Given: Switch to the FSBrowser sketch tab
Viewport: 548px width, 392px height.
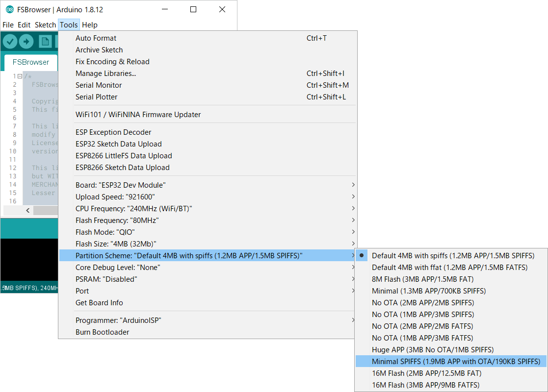Looking at the screenshot, I should [x=31, y=62].
